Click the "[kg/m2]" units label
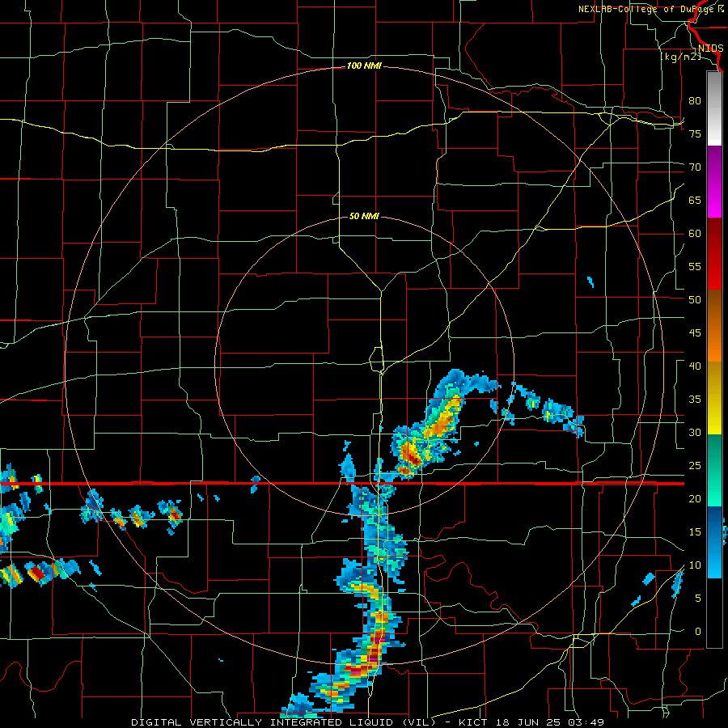728x728 pixels. click(x=680, y=57)
